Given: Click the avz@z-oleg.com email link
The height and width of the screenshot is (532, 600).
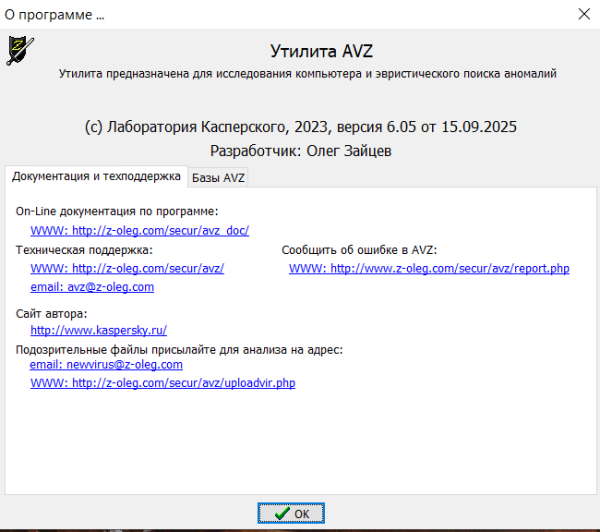Looking at the screenshot, I should (x=92, y=287).
